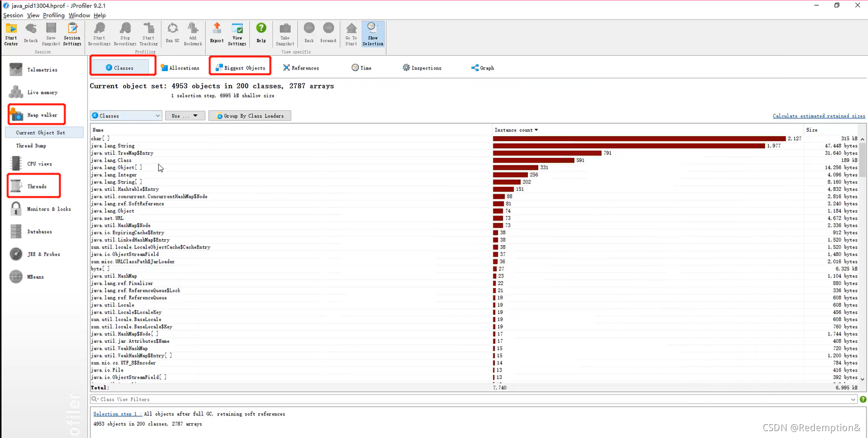Open the Live memory sidebar section

coord(34,92)
